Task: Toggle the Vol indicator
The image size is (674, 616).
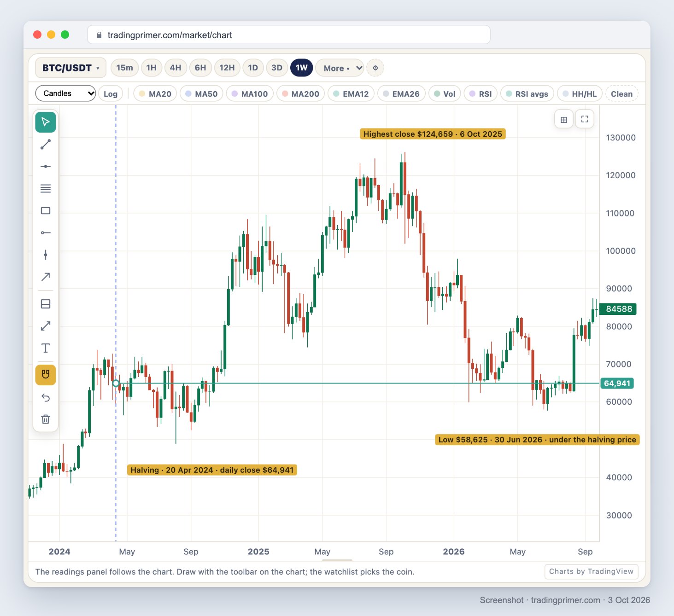Action: click(x=445, y=94)
